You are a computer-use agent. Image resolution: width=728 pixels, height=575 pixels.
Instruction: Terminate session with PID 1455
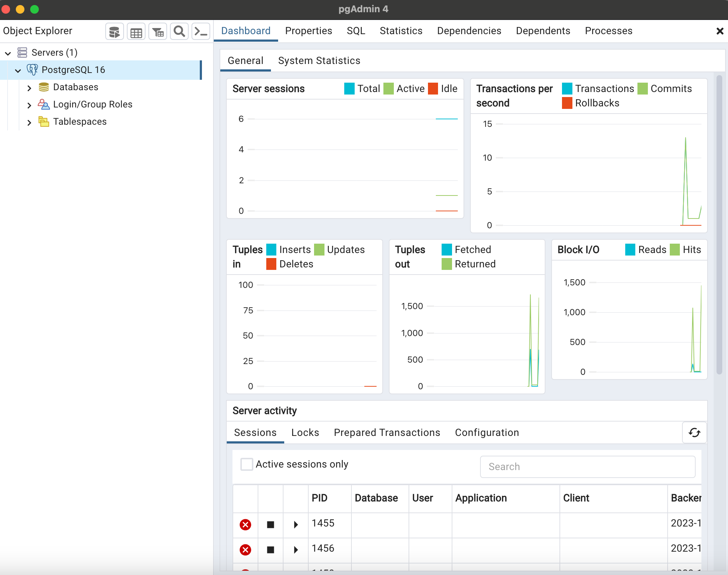click(x=245, y=524)
